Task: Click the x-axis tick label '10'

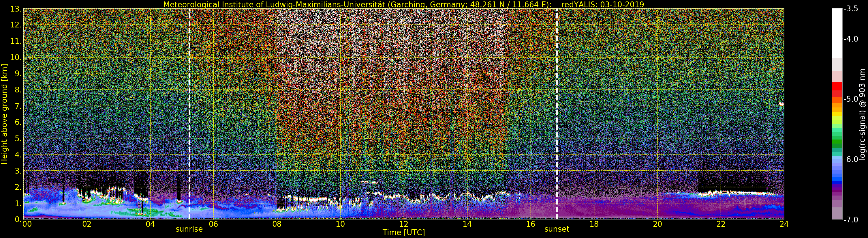Action: point(340,224)
